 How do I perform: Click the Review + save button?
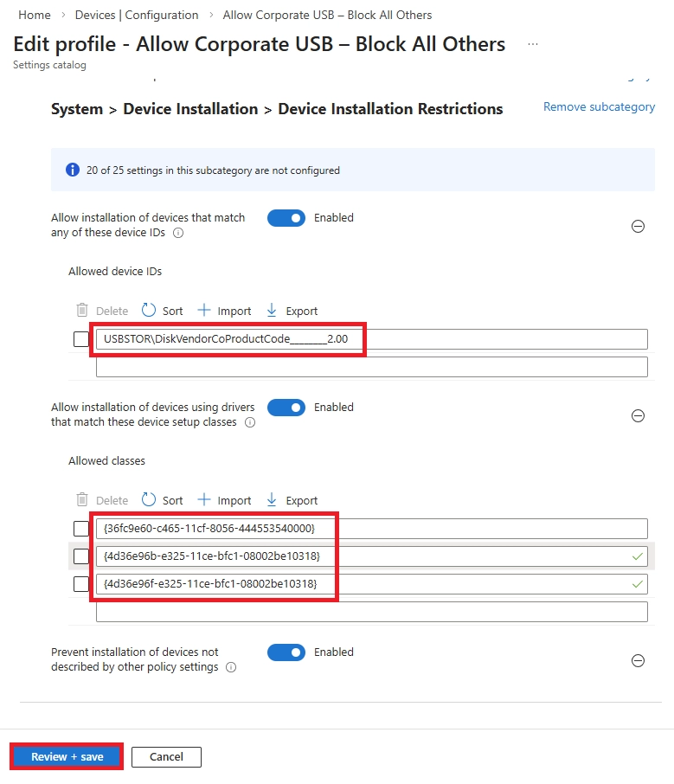tap(66, 755)
